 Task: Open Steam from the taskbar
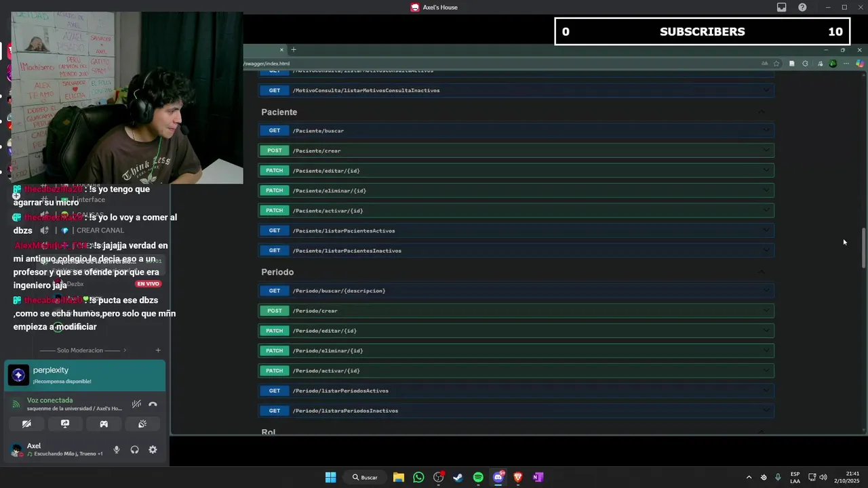458,477
